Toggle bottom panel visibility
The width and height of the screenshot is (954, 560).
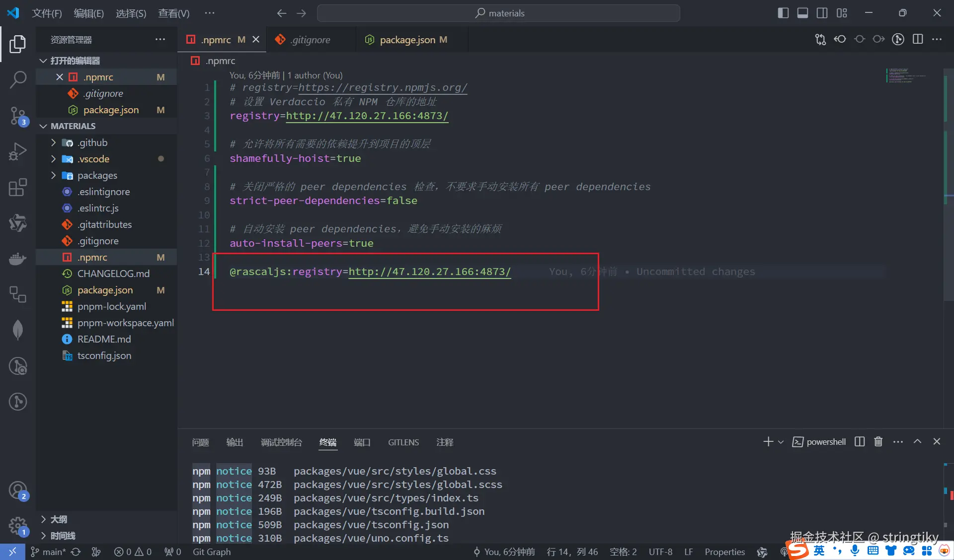click(802, 13)
